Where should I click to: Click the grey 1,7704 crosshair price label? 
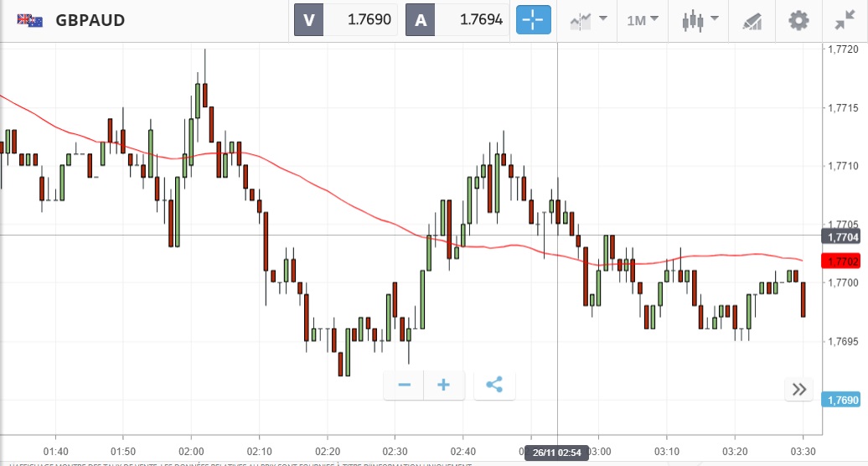click(x=841, y=237)
